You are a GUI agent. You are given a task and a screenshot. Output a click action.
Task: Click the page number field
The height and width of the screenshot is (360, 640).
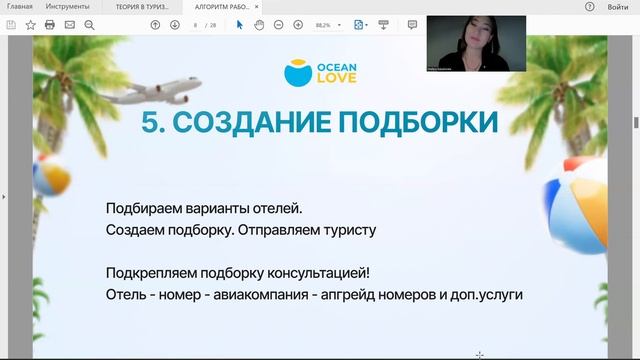point(196,25)
